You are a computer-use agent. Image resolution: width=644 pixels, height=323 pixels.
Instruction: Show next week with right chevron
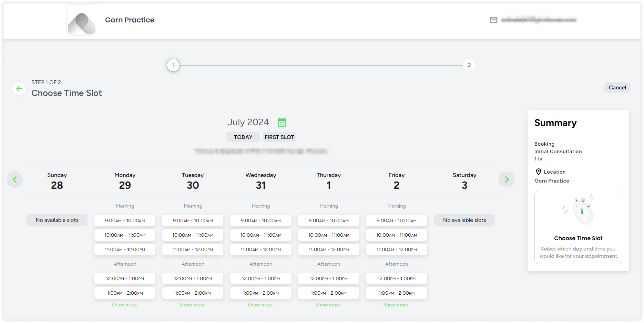click(x=507, y=179)
